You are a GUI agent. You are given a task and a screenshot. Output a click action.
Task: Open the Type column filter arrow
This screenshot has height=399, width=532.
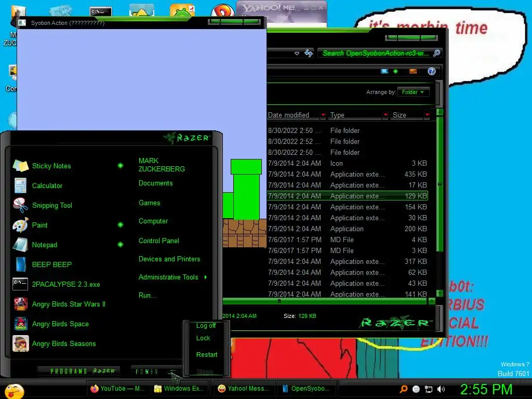385,115
